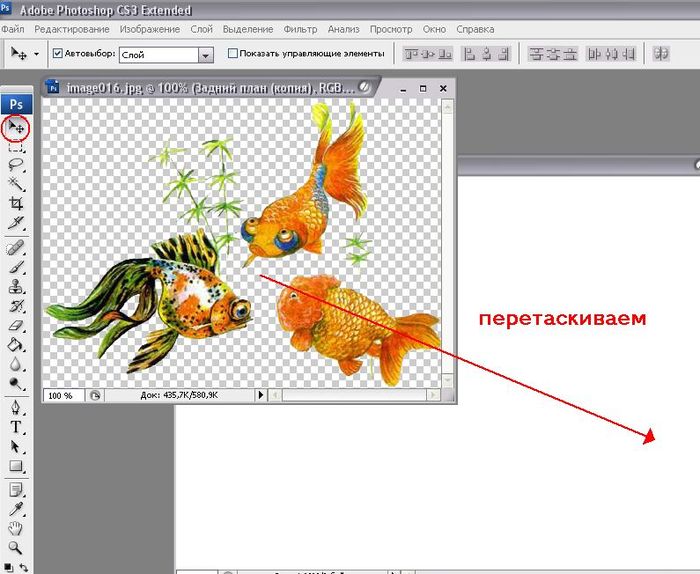Image resolution: width=700 pixels, height=574 pixels.
Task: Click the Ps logo atop the toolbox
Action: click(17, 104)
